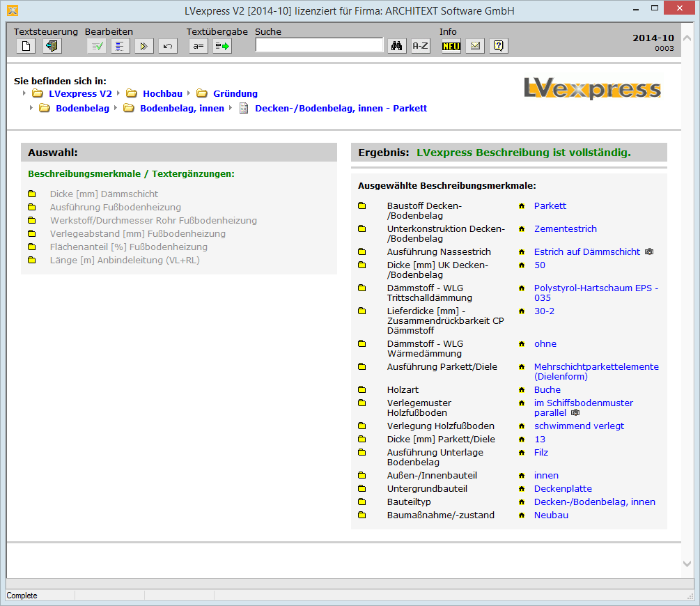Click the scroll-up arrow of the vertical scrollbar
This screenshot has width=700, height=606.
click(x=687, y=38)
